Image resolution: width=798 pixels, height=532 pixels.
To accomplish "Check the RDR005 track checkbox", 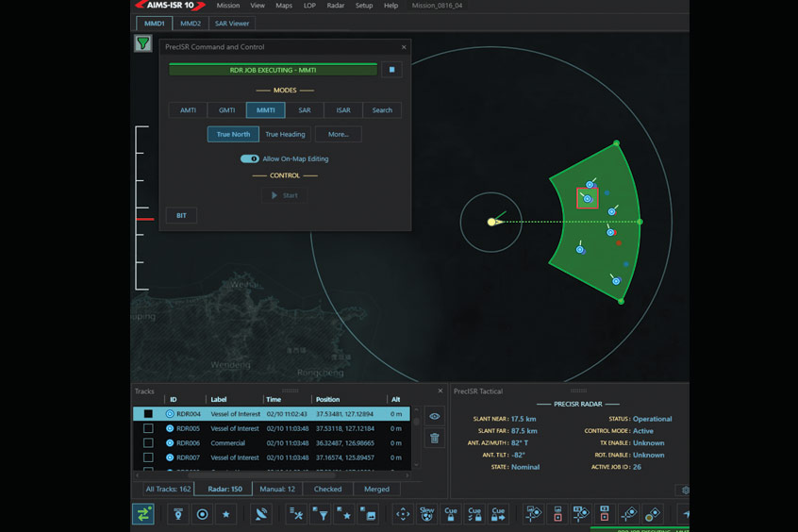I will pos(148,428).
